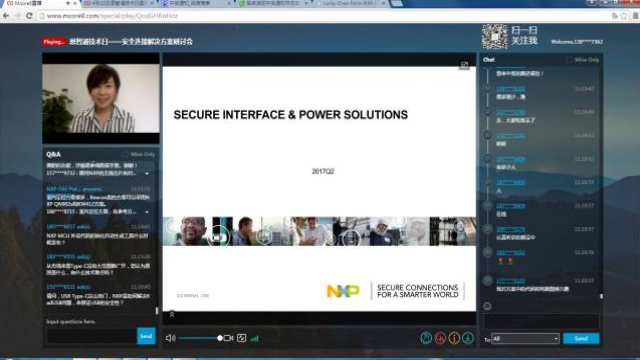This screenshot has height=360, width=640.
Task: Enable Mine Only in Q&A panel
Action: 139,154
